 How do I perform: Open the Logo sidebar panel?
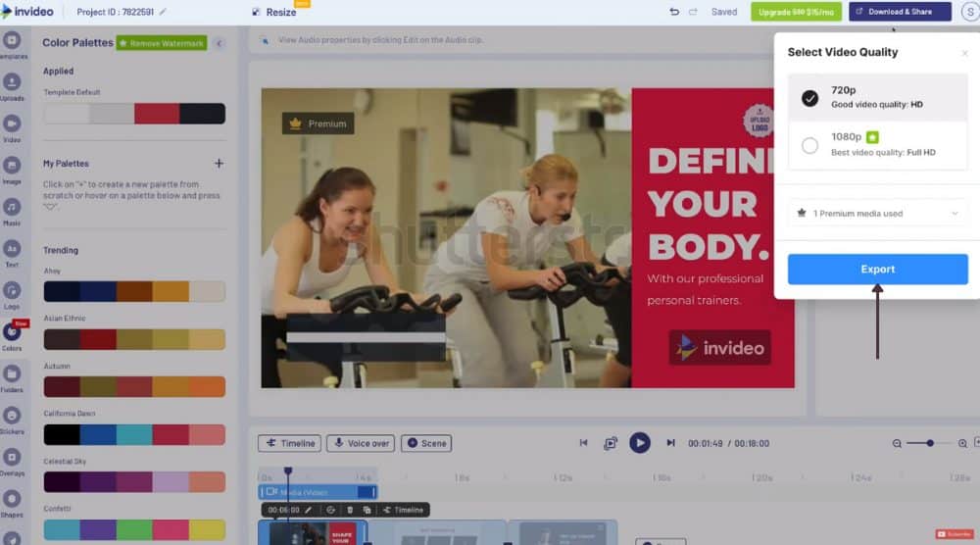[12, 296]
